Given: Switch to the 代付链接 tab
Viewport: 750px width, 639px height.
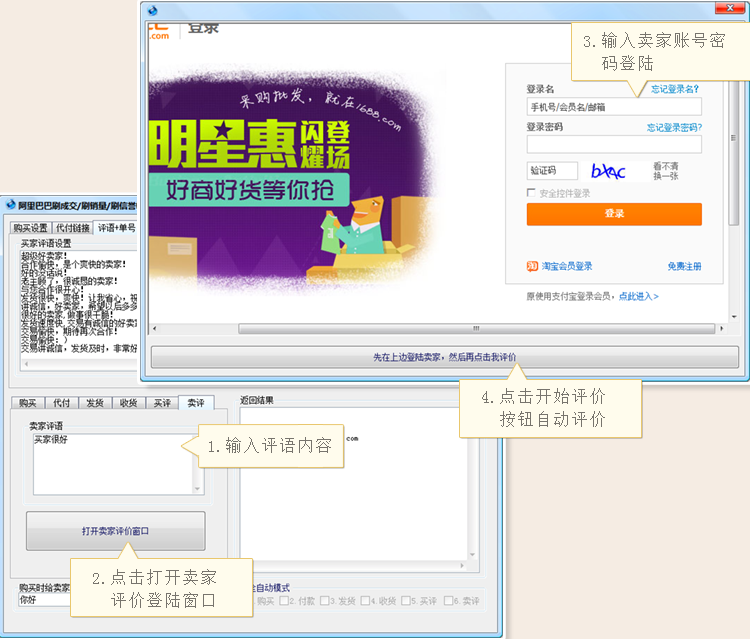Looking at the screenshot, I should click(72, 228).
